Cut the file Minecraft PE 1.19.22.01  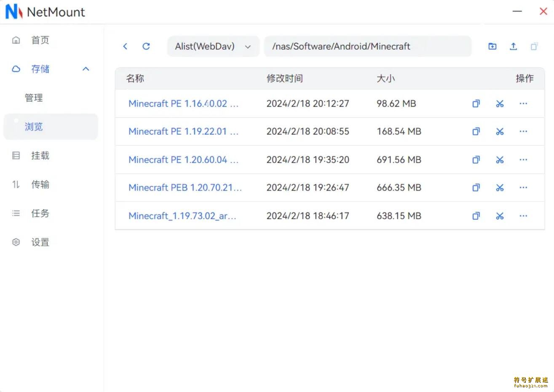[x=500, y=131]
